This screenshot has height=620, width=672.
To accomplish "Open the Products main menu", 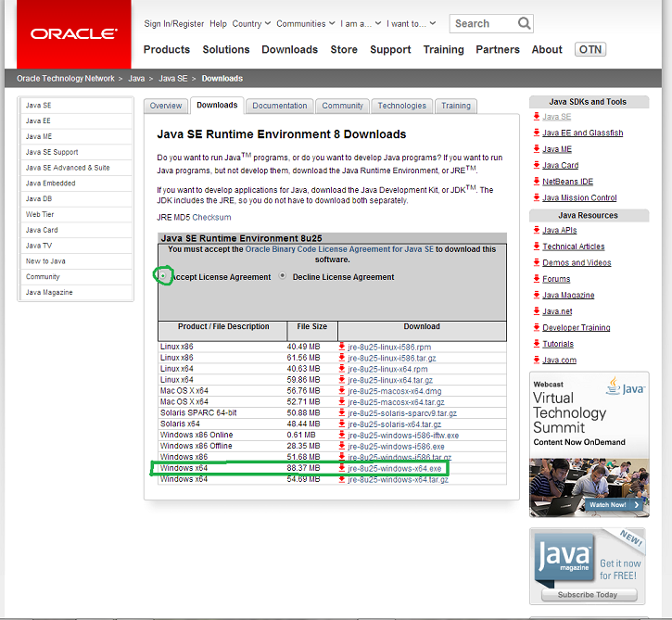I will coord(167,50).
